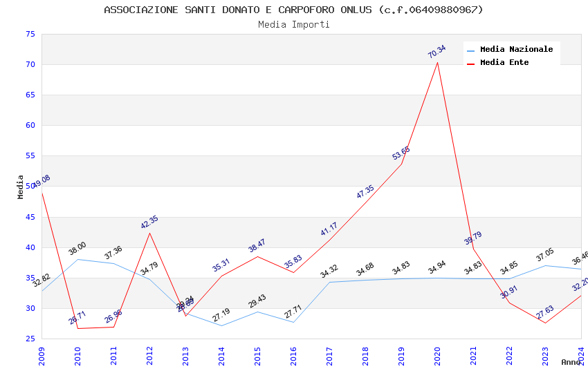Click the Anno axis title
This screenshot has width=588, height=380.
pos(571,362)
